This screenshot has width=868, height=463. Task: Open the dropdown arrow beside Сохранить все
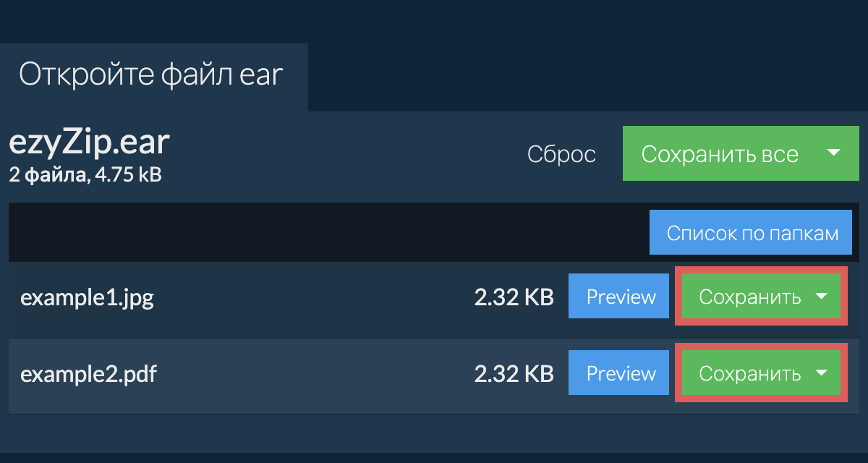coord(833,153)
